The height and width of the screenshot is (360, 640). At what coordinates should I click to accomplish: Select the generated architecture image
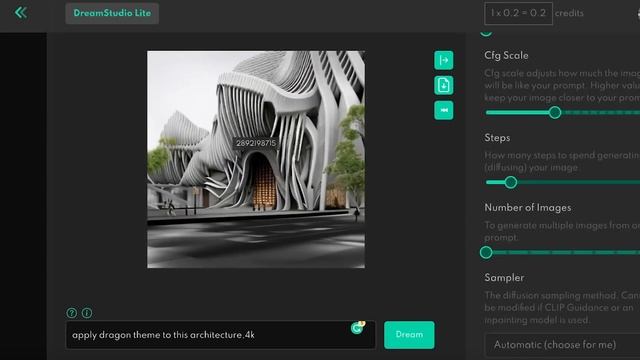(256, 159)
